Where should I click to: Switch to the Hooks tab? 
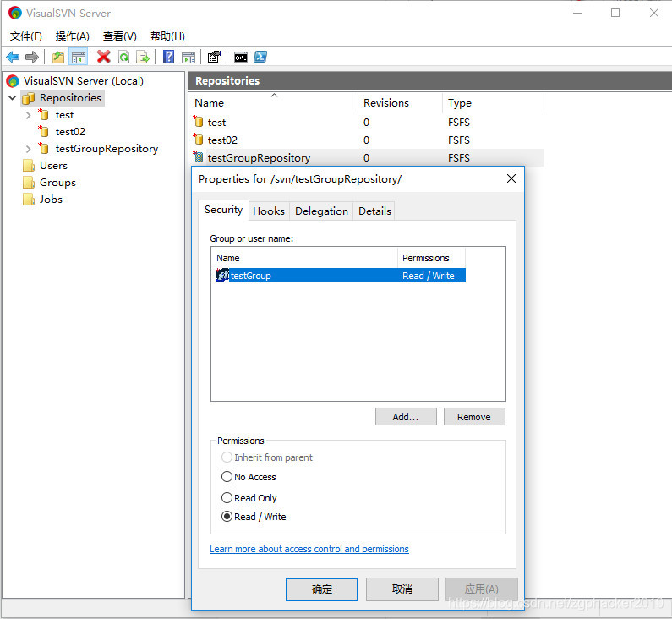click(x=269, y=211)
